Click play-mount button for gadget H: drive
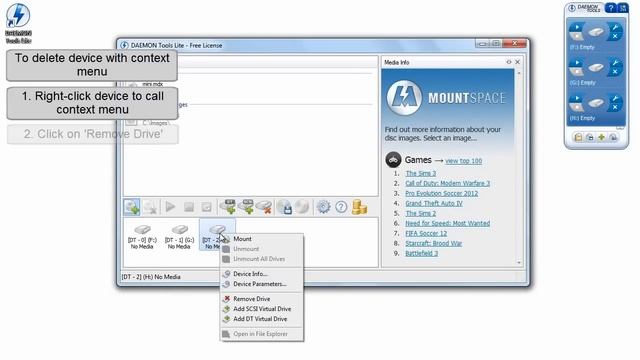The image size is (640, 360). [577, 98]
